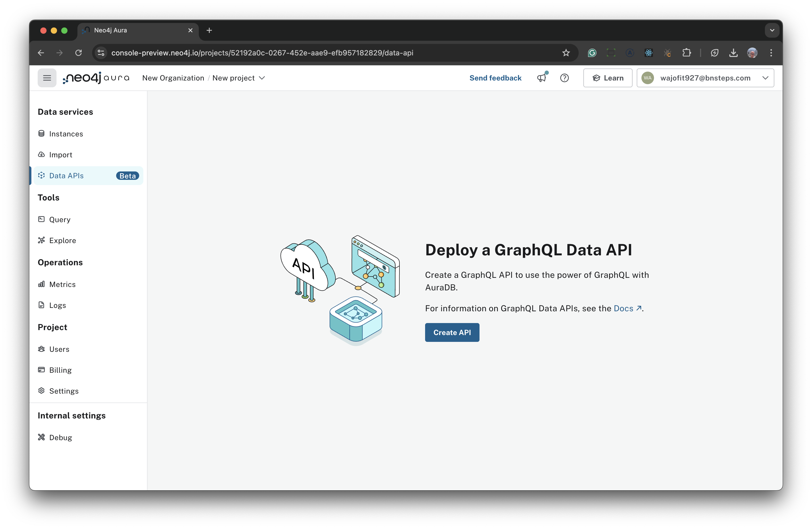Open the Docs link
This screenshot has width=812, height=529.
pyautogui.click(x=627, y=308)
